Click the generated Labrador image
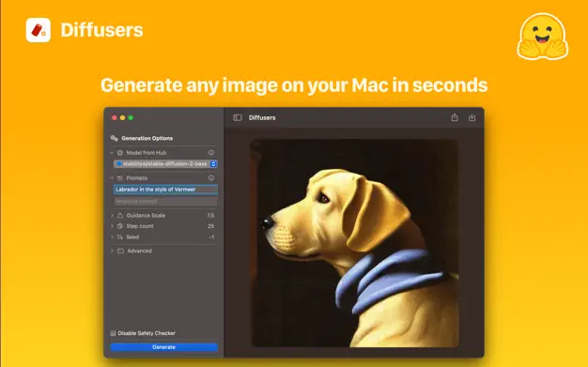 (x=354, y=243)
